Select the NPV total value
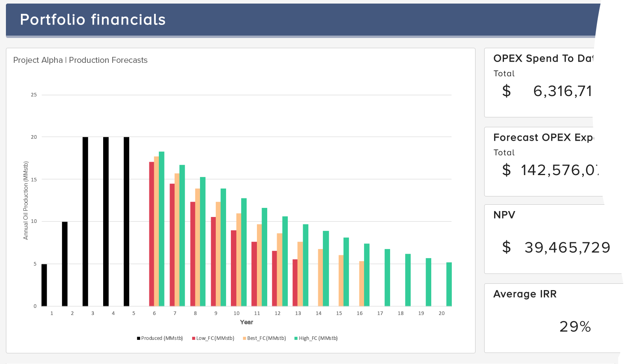634x364 pixels. point(557,247)
